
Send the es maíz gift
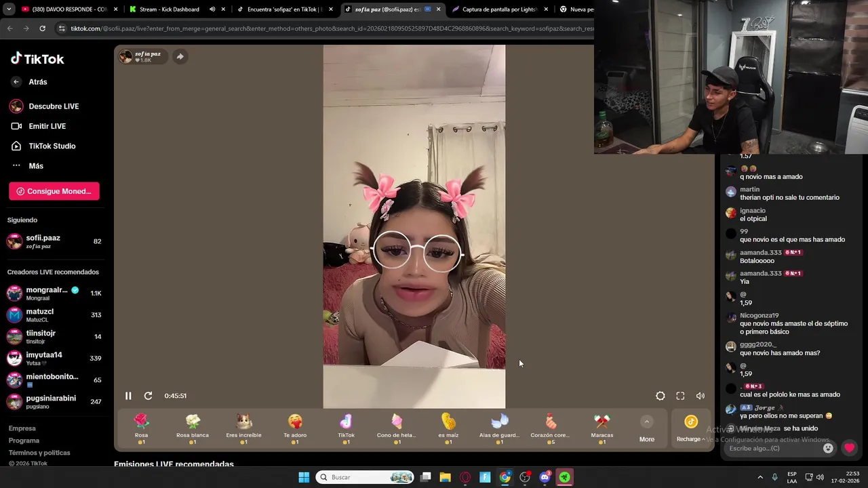click(448, 428)
